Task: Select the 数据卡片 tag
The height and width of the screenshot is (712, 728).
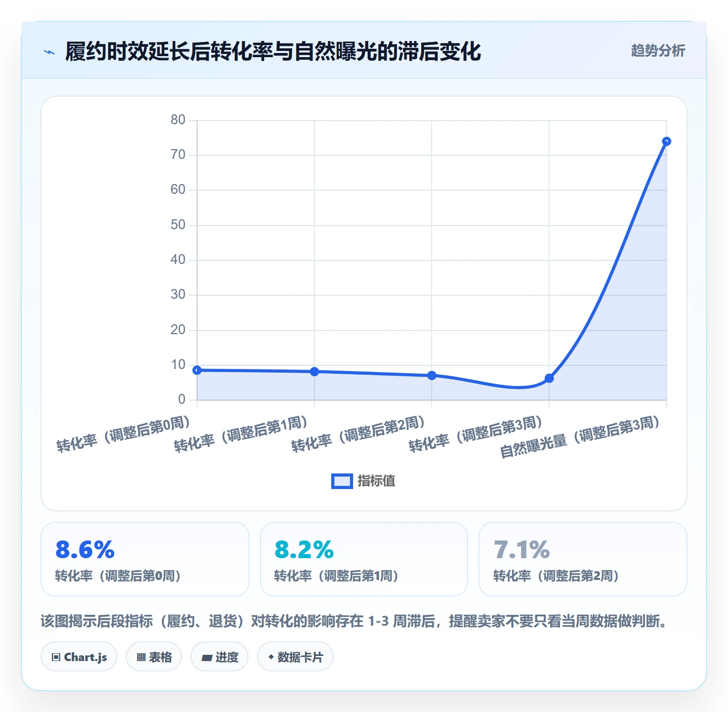Action: click(x=295, y=657)
